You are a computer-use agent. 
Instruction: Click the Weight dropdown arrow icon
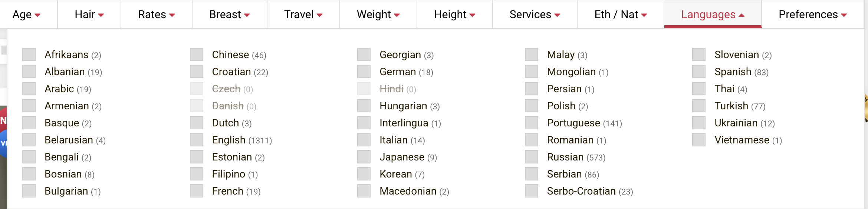coord(397,15)
